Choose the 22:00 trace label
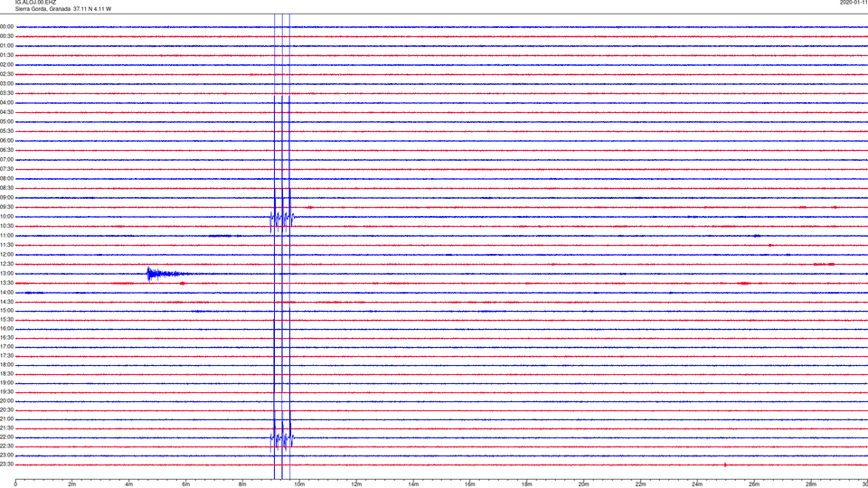This screenshot has height=488, width=868. click(x=6, y=437)
